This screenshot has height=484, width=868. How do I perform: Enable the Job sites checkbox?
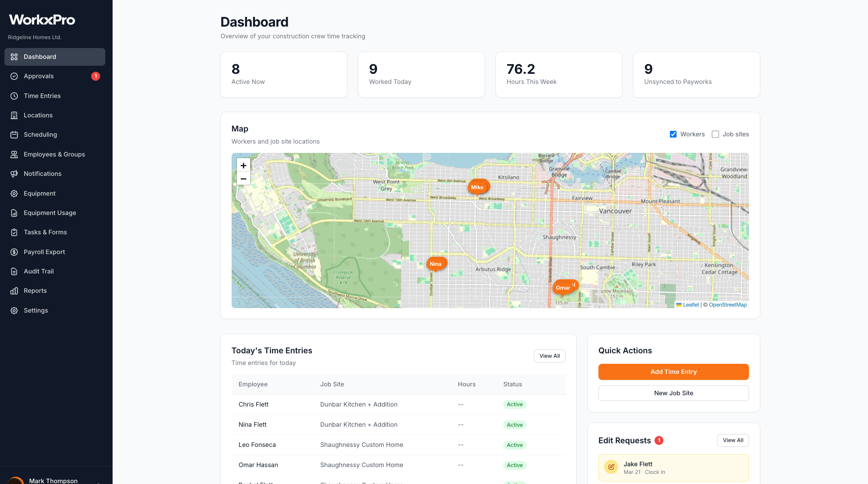click(715, 134)
